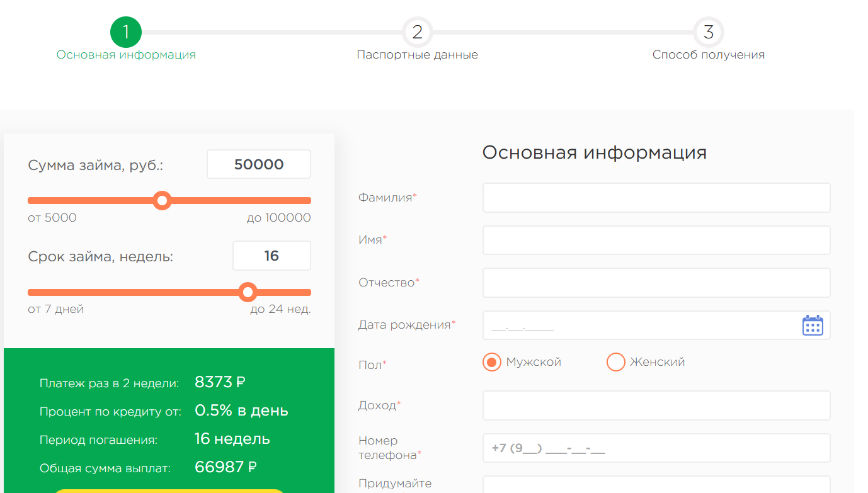Click the 'Способ получения' step label
This screenshot has height=493, width=868.
[709, 55]
